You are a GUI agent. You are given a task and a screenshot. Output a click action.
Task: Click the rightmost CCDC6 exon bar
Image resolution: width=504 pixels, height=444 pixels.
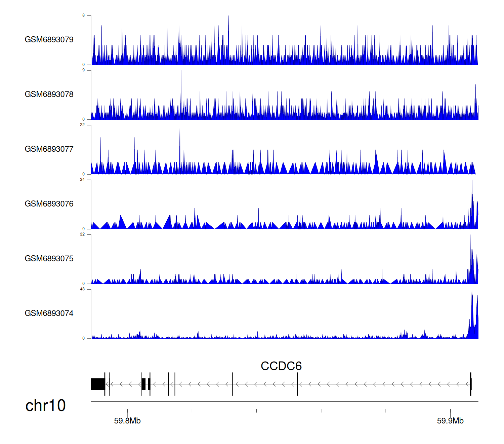(471, 384)
